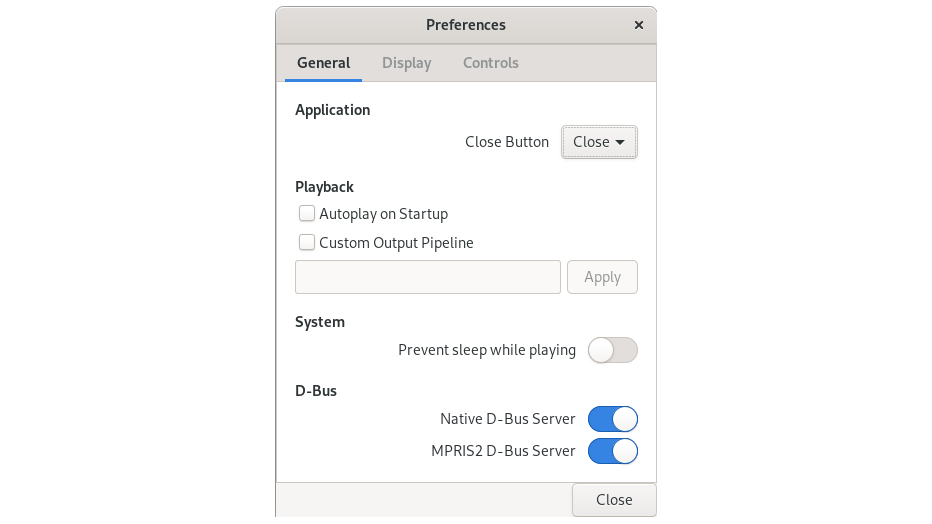932x524 pixels.
Task: Enable the Autoplay on Startup checkbox
Action: coord(308,214)
